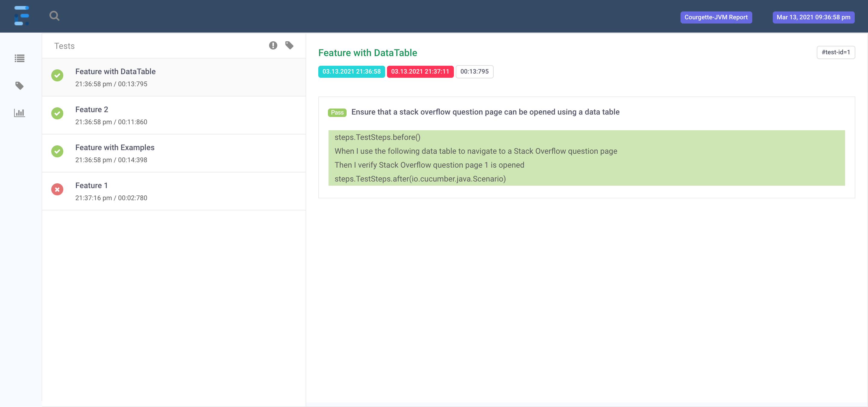The height and width of the screenshot is (407, 868).
Task: Open the tags view in sidebar
Action: [20, 86]
